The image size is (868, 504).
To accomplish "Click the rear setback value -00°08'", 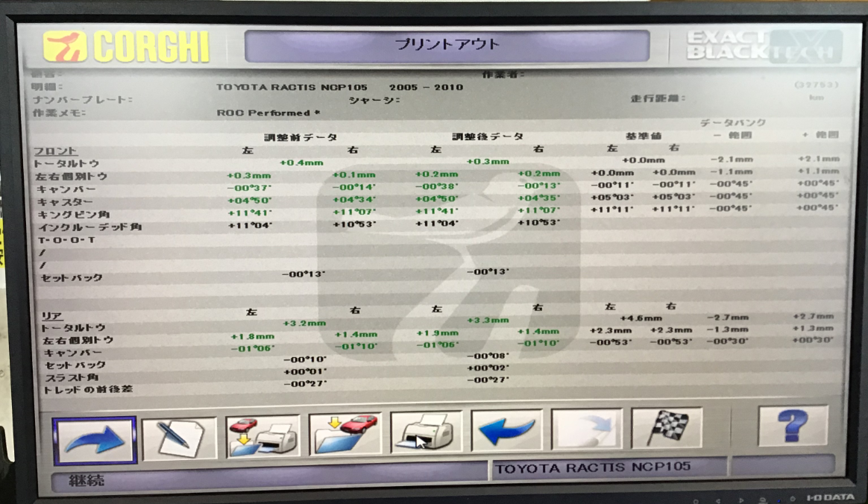I will 488,356.
